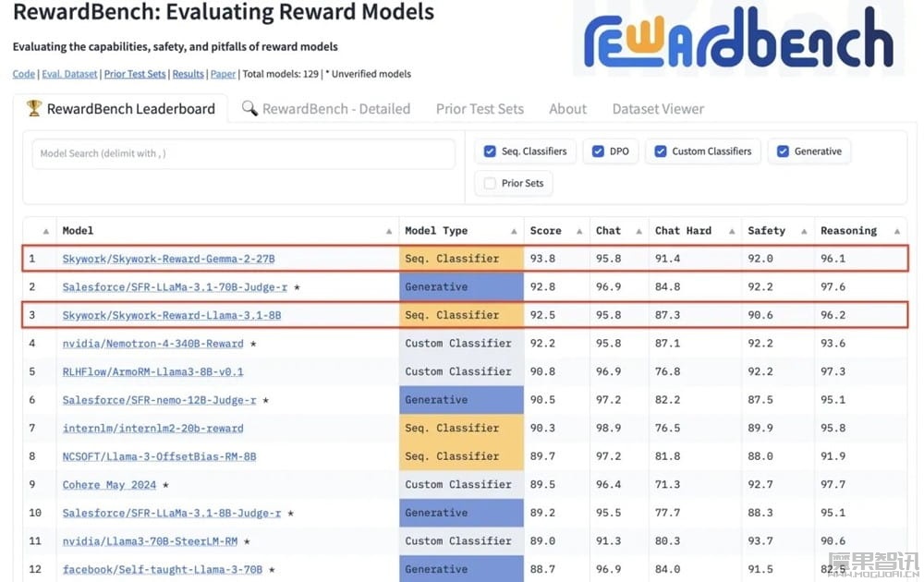The height and width of the screenshot is (582, 924).
Task: Select Seq. Classifier cell for internlm row
Action: [461, 429]
